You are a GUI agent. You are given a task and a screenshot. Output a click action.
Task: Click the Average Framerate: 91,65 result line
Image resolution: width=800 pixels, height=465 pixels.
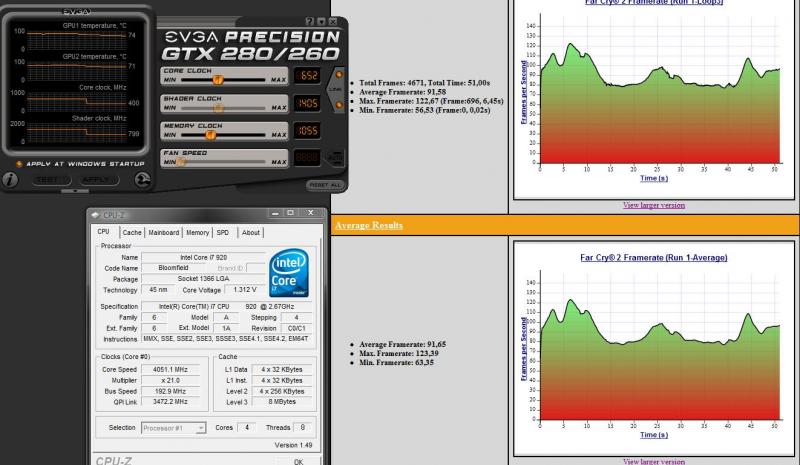click(403, 345)
